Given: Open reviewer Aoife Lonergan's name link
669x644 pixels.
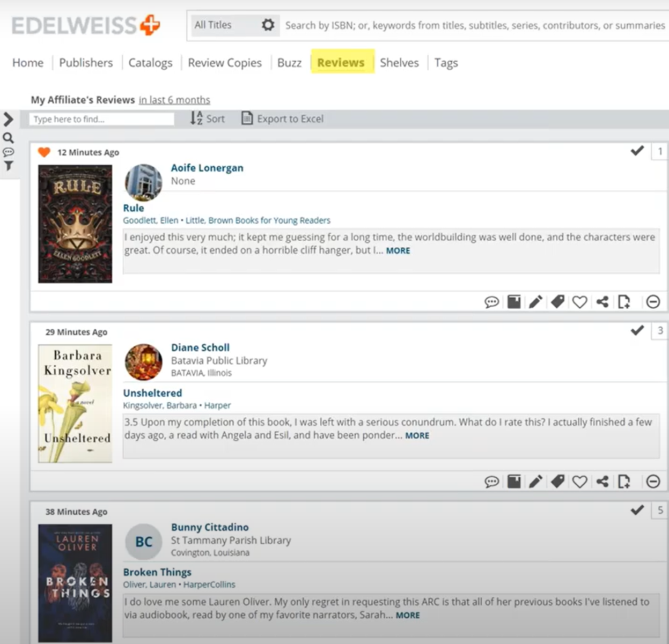Looking at the screenshot, I should [207, 168].
